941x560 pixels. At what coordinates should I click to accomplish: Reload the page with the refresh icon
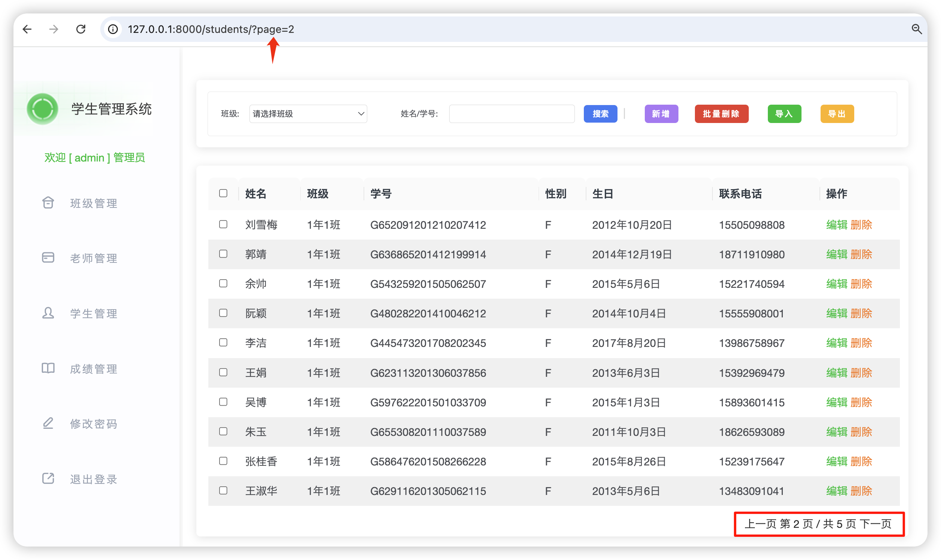point(81,29)
